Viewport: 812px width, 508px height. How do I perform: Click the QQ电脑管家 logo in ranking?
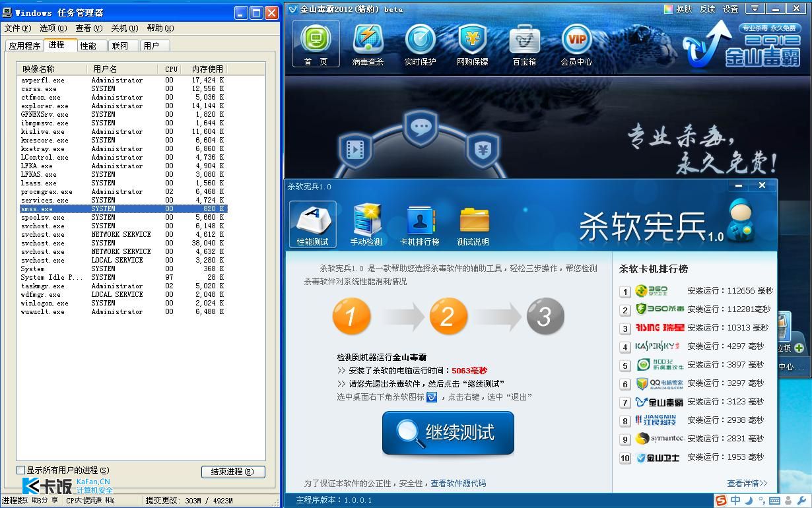click(660, 383)
